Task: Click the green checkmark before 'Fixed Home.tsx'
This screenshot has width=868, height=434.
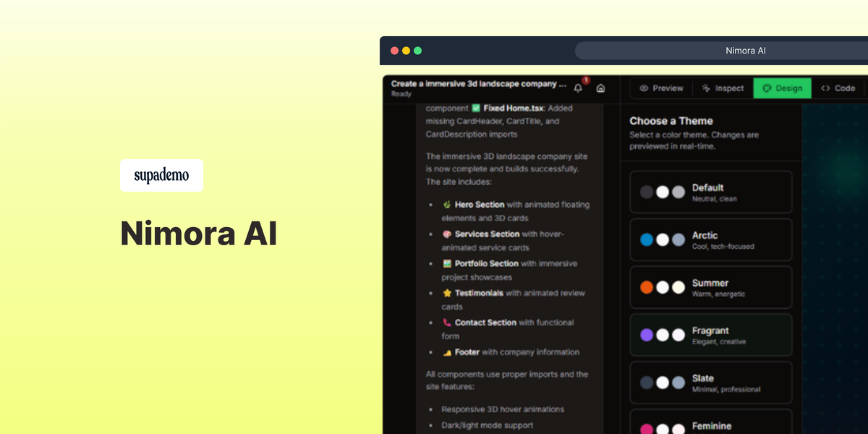Action: click(475, 108)
